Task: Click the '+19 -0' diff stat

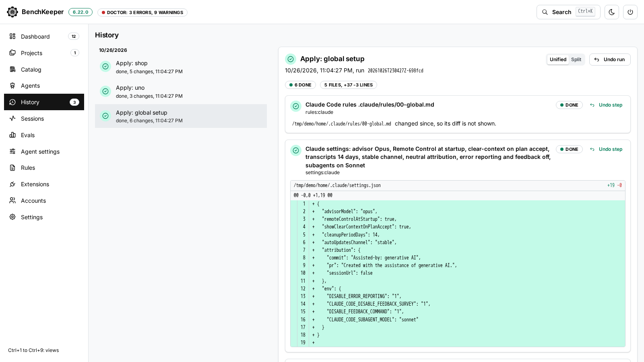Action: tap(615, 185)
